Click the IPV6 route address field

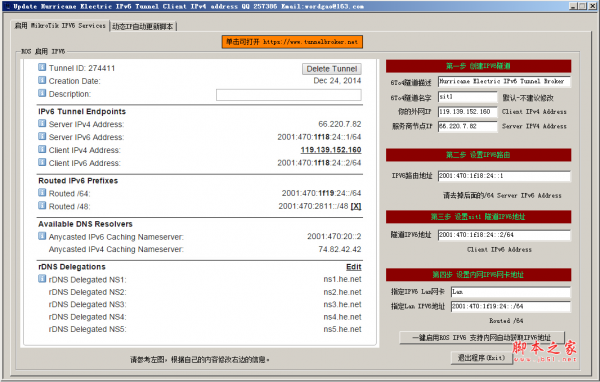[504, 176]
